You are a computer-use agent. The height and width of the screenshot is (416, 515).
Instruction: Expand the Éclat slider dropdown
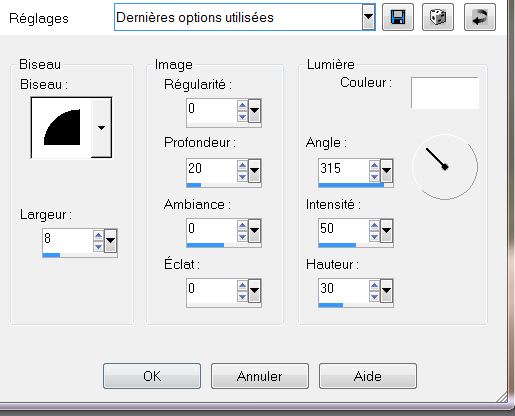pos(254,290)
